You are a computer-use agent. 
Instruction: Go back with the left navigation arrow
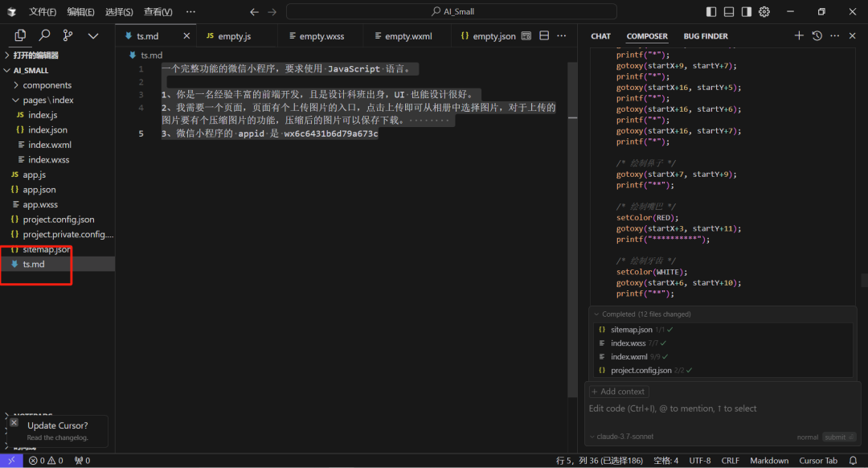(x=254, y=11)
